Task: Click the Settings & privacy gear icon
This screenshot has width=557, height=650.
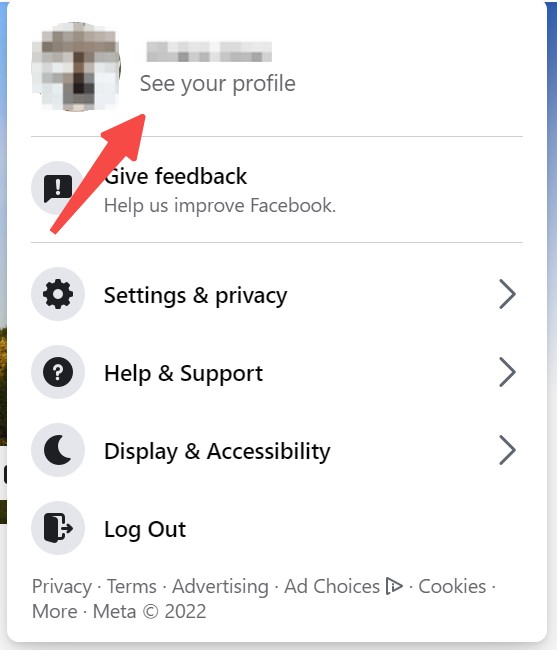Action: coord(58,294)
